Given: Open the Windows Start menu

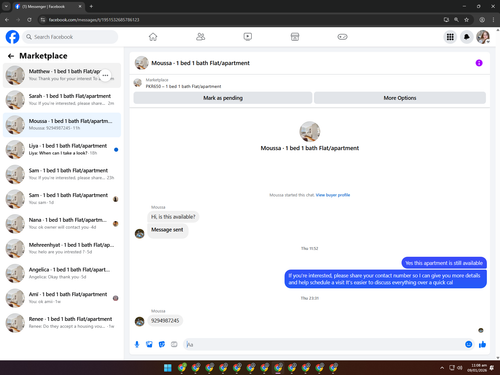Looking at the screenshot, I should coord(168,368).
